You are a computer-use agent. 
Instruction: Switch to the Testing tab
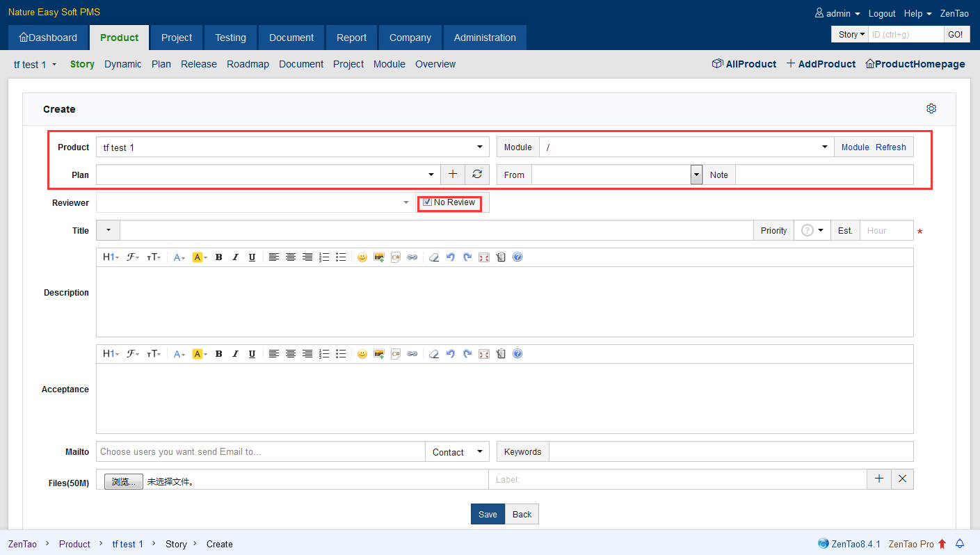click(x=230, y=38)
